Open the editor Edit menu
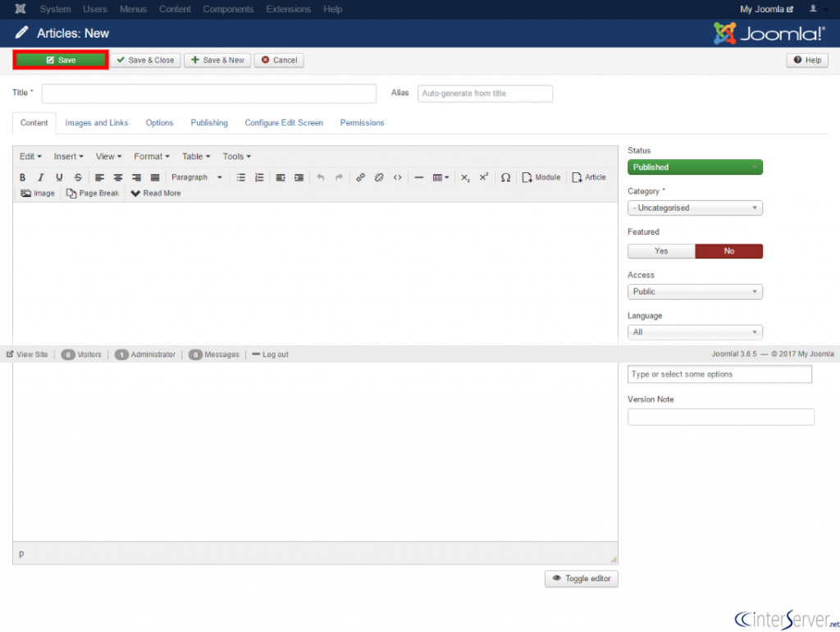Viewport: 840px width, 632px height. (30, 157)
